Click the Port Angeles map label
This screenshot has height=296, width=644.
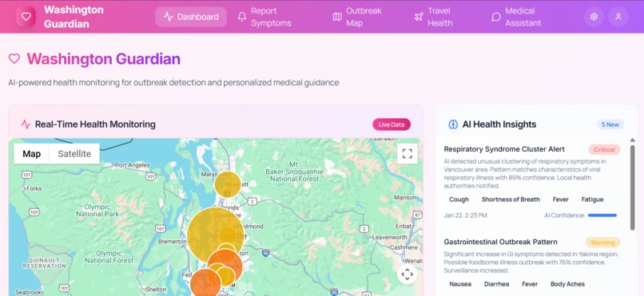[x=133, y=165]
